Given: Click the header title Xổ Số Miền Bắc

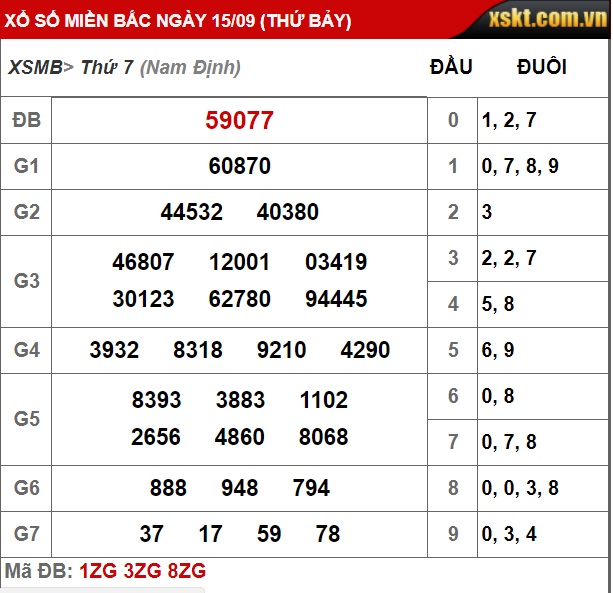Looking at the screenshot, I should [180, 20].
